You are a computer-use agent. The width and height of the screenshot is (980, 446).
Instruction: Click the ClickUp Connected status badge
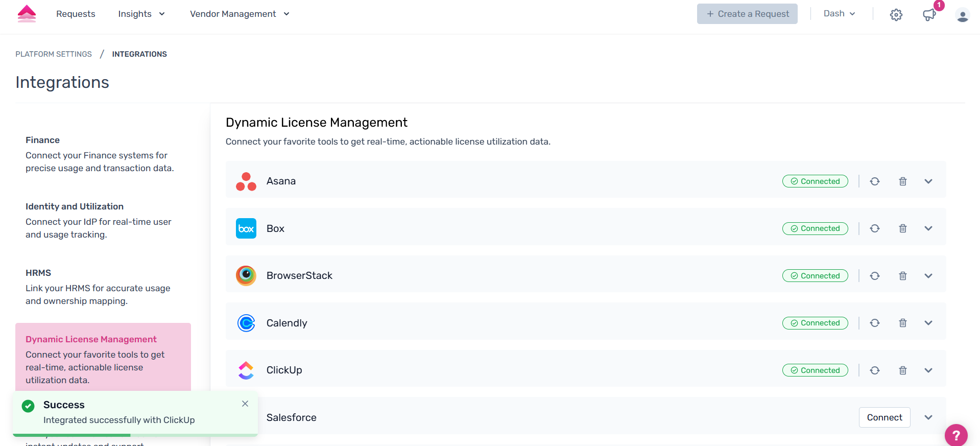[x=815, y=370]
